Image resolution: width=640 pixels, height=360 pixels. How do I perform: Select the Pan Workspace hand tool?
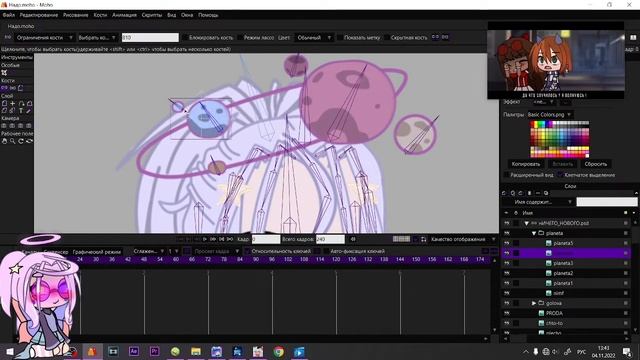click(4, 141)
